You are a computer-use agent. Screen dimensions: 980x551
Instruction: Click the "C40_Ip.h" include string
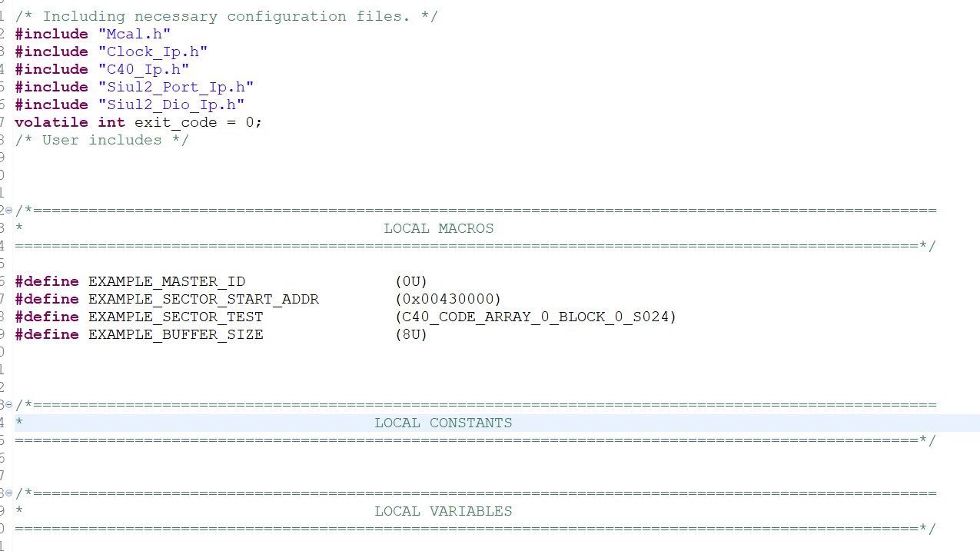click(x=144, y=69)
